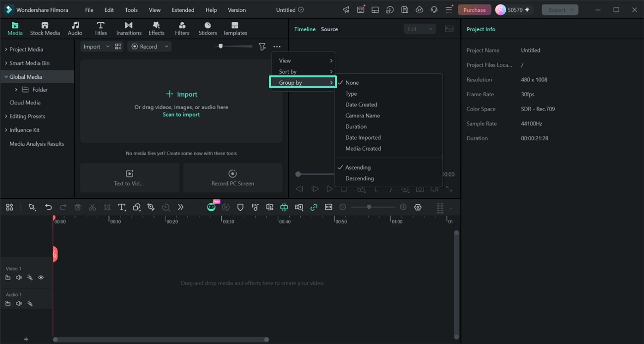644x344 pixels.
Task: Open the Record dropdown arrow
Action: (x=166, y=47)
